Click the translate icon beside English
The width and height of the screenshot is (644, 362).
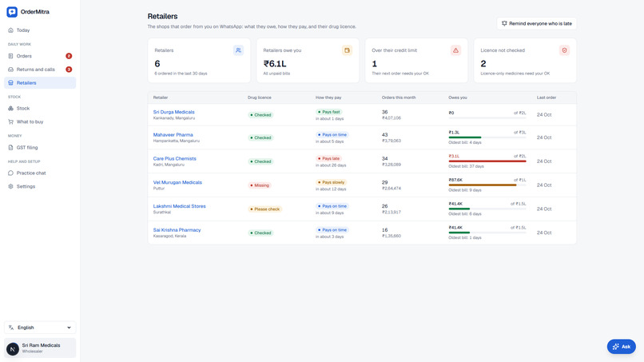tap(11, 328)
